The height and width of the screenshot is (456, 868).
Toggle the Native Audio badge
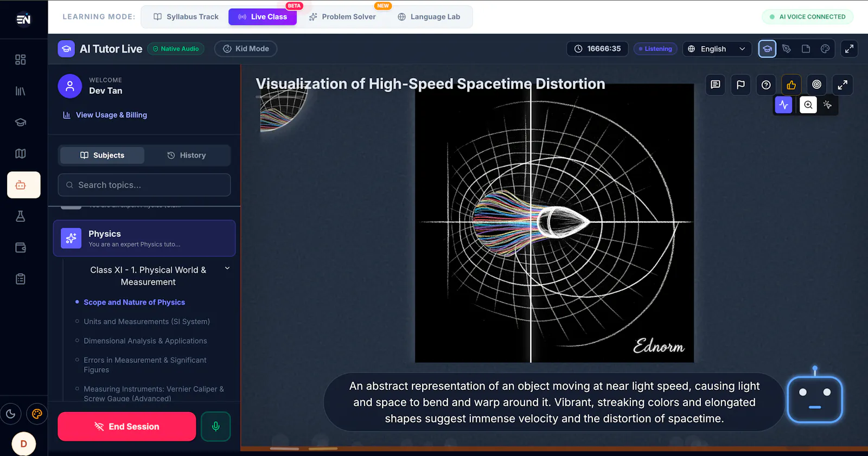tap(176, 49)
